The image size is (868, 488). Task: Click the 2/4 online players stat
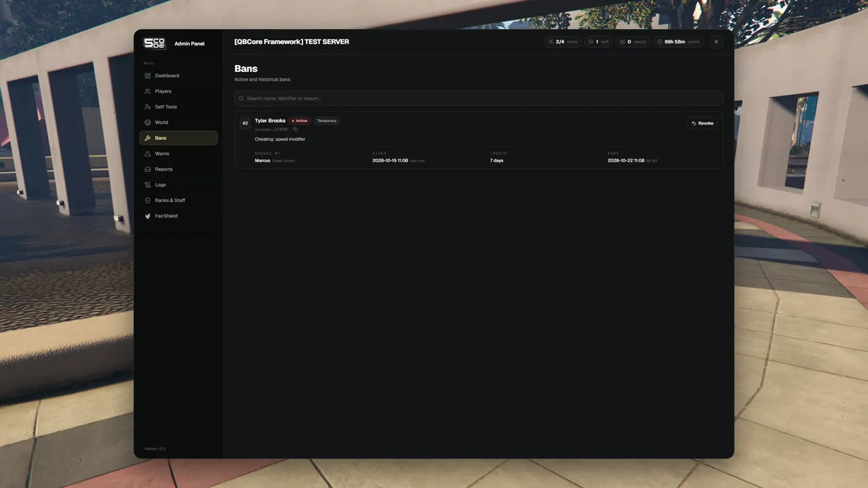563,42
